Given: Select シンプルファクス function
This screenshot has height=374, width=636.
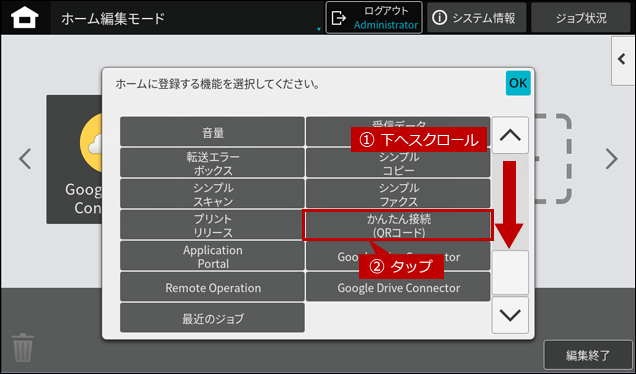Looking at the screenshot, I should pyautogui.click(x=398, y=193).
